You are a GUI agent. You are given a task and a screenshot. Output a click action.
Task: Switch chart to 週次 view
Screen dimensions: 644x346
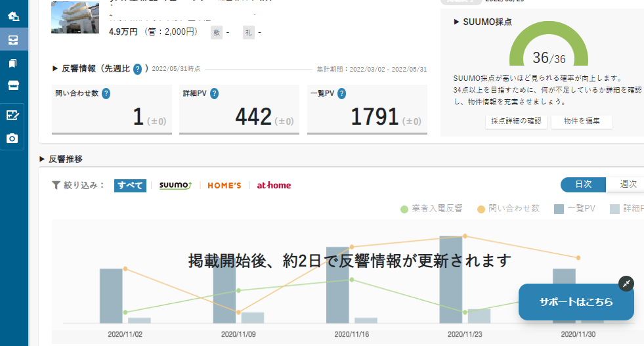(627, 184)
